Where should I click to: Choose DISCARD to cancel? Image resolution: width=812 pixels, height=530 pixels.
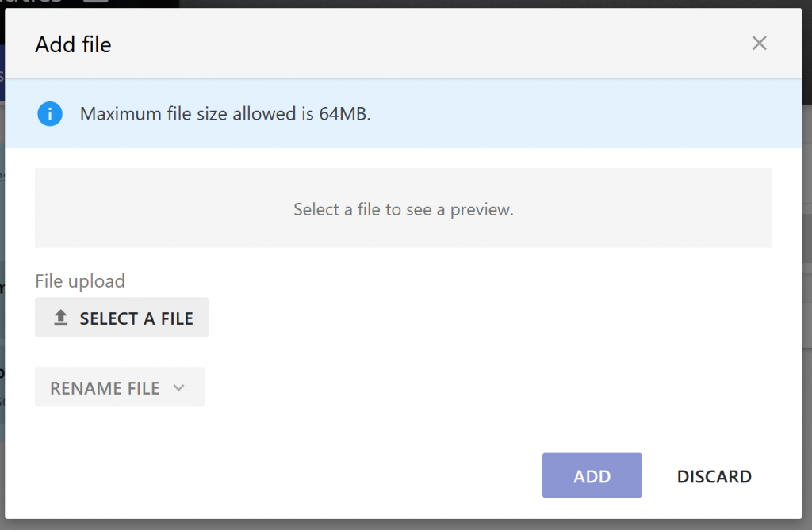(713, 476)
